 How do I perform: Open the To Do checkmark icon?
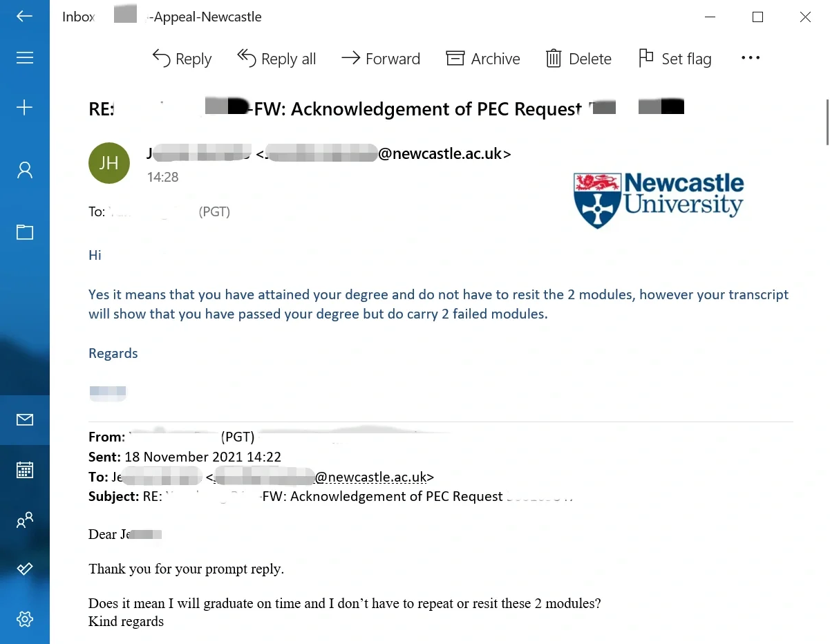25,569
